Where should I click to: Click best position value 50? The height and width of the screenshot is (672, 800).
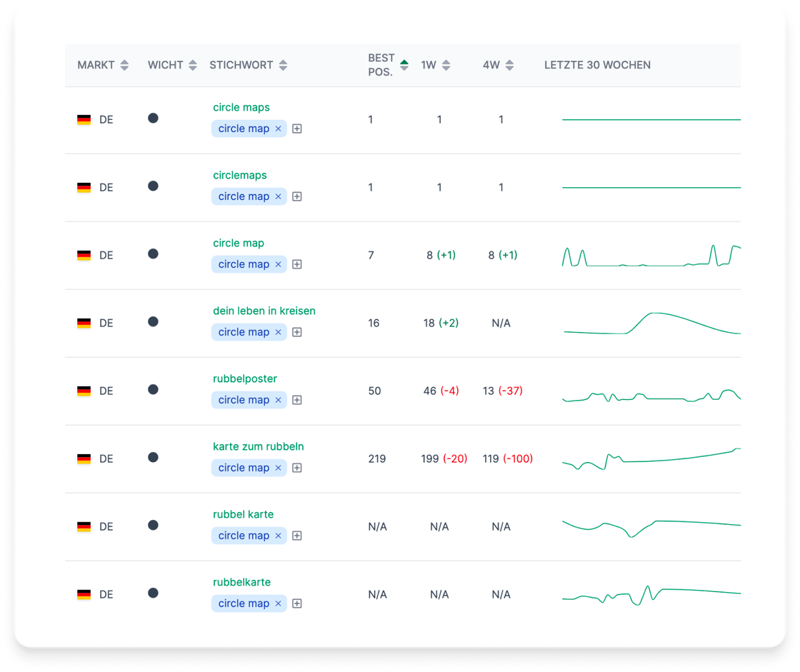tap(374, 391)
